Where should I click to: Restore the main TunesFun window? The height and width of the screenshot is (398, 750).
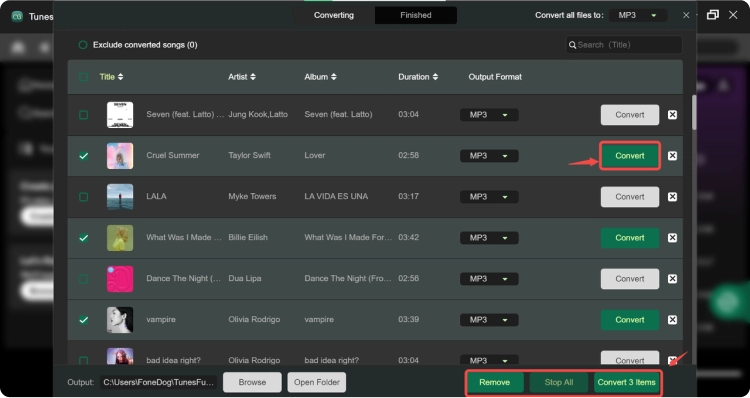point(713,15)
